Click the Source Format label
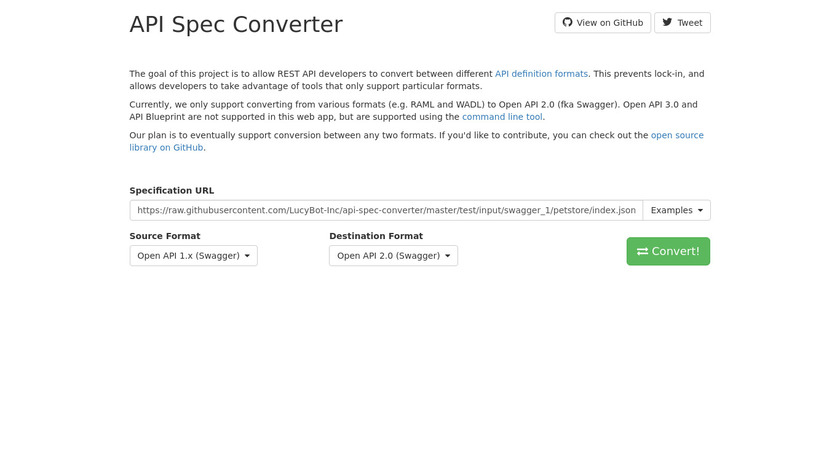Viewport: 840px width, 472px height. [165, 236]
